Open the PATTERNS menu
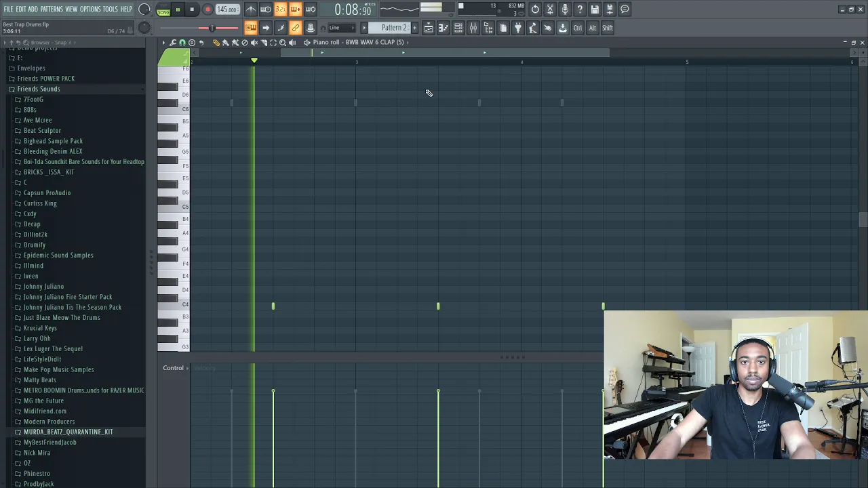This screenshot has width=868, height=488. tap(52, 9)
